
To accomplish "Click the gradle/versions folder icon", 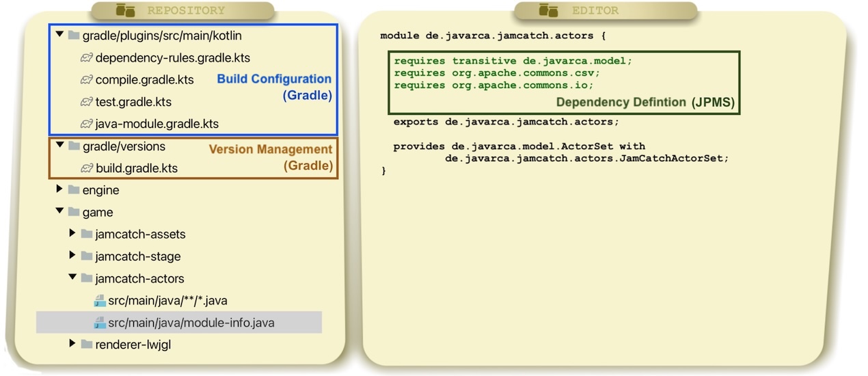I will point(74,146).
